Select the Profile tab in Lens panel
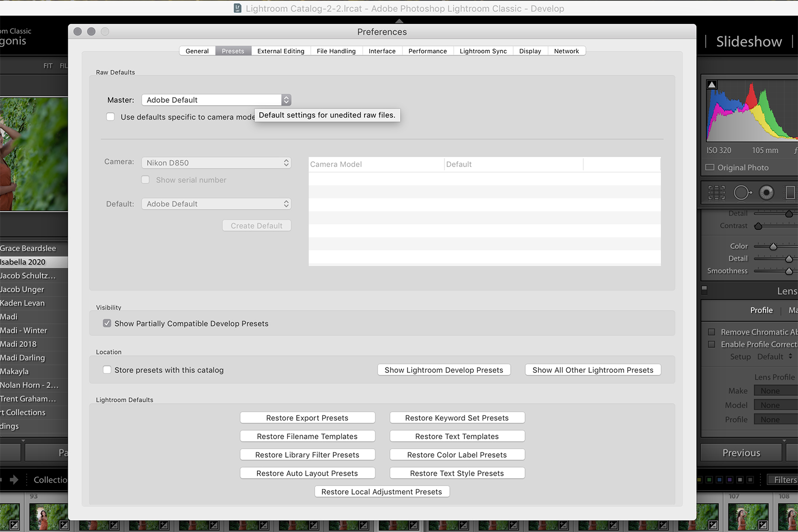 tap(762, 310)
